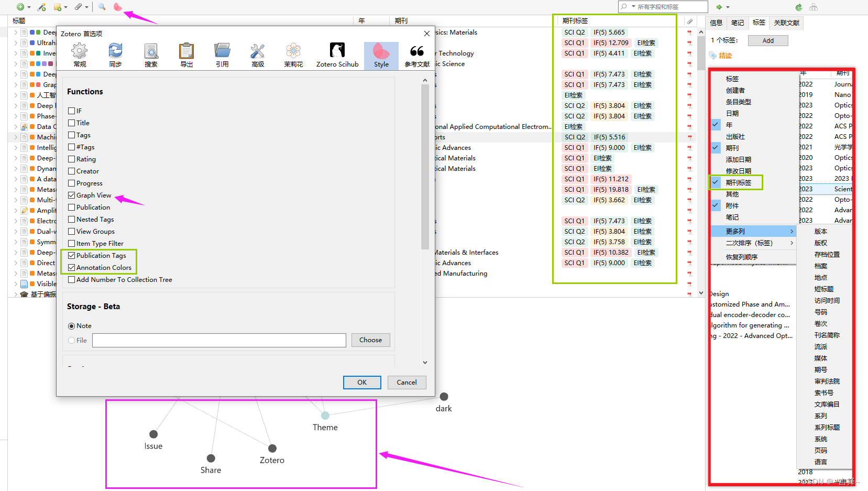Open the 茉莉花 Jasminum preferences pane
The image size is (868, 491).
(x=293, y=55)
